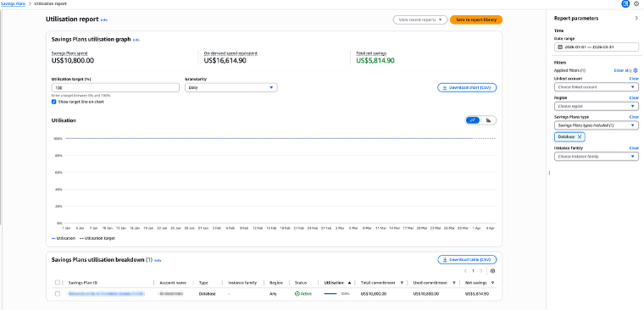Screen dimensions: 644x310
Task: Click Save to report library button
Action: pyautogui.click(x=476, y=19)
